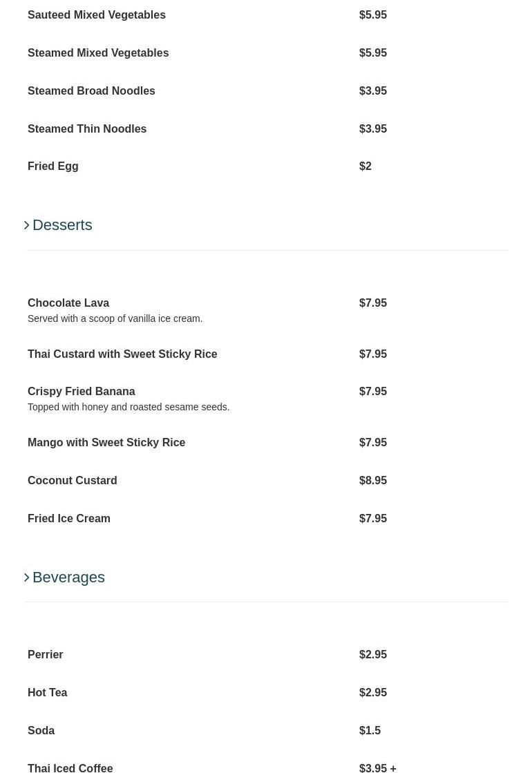Choose Fried Ice Cream item
Viewport: 532px width, 773px height.
(x=69, y=519)
